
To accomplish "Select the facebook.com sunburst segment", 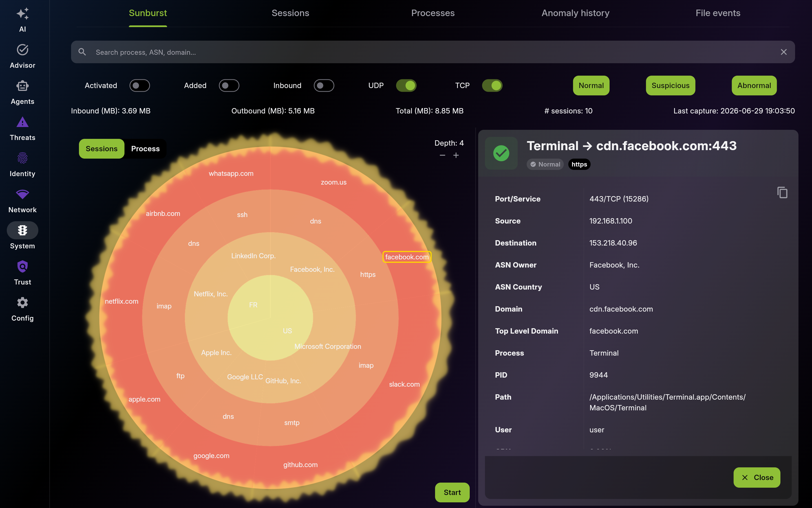I will point(407,257).
